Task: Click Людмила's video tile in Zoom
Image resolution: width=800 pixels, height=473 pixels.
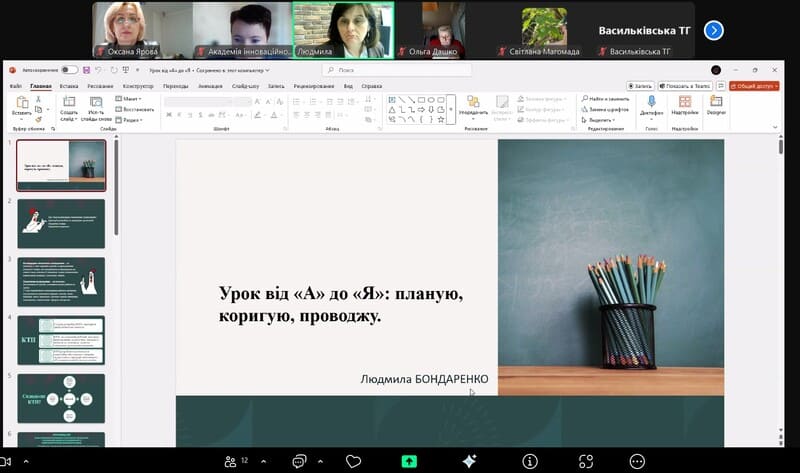Action: click(x=343, y=30)
